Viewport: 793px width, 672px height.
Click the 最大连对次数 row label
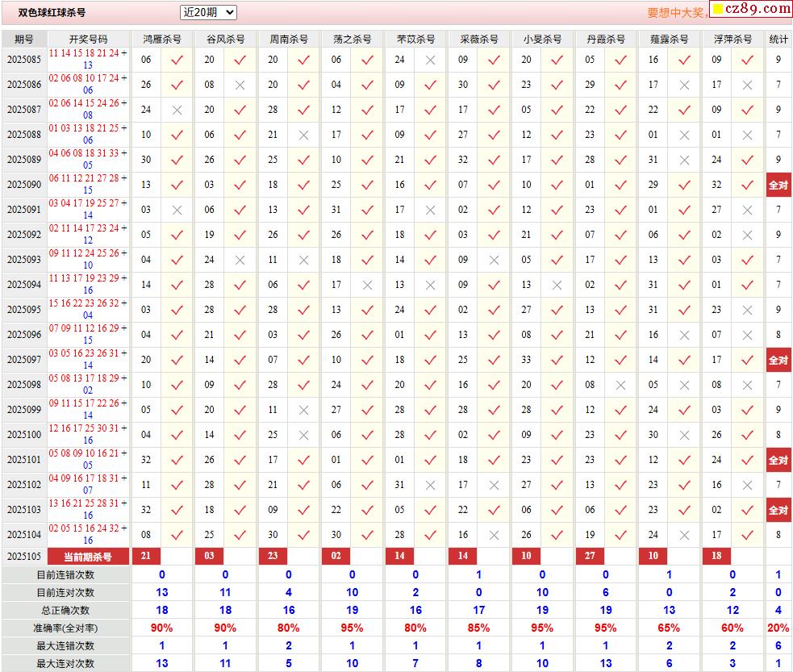coord(65,663)
